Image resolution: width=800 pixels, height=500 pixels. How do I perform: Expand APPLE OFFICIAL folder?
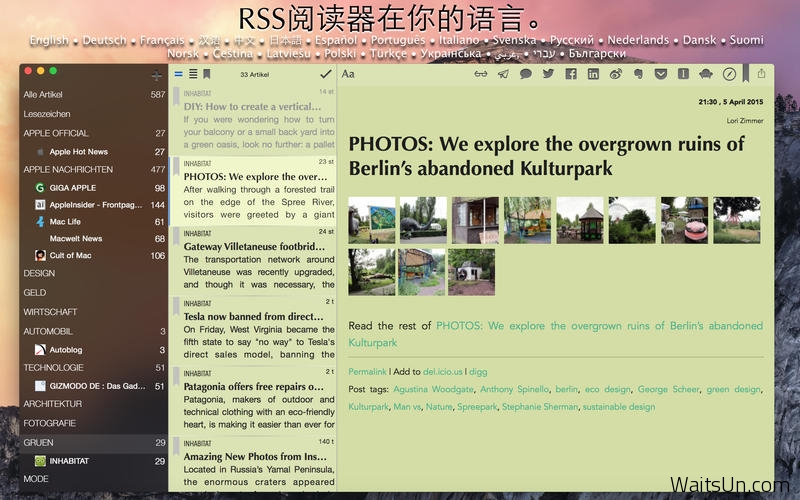point(94,133)
